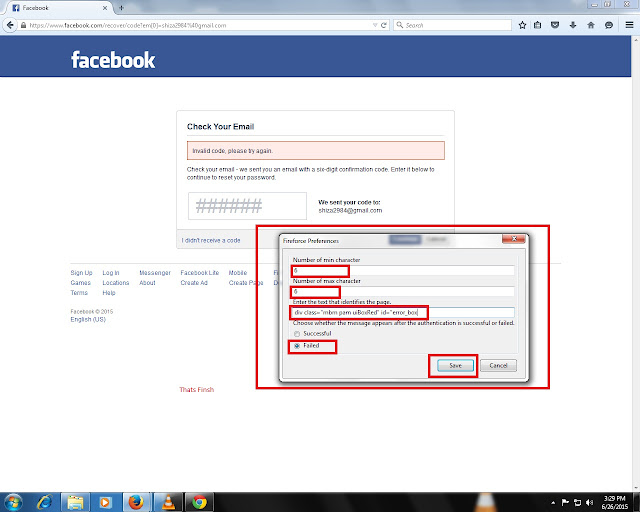The width and height of the screenshot is (640, 512).
Task: Select the Failed radio button
Action: click(x=297, y=346)
